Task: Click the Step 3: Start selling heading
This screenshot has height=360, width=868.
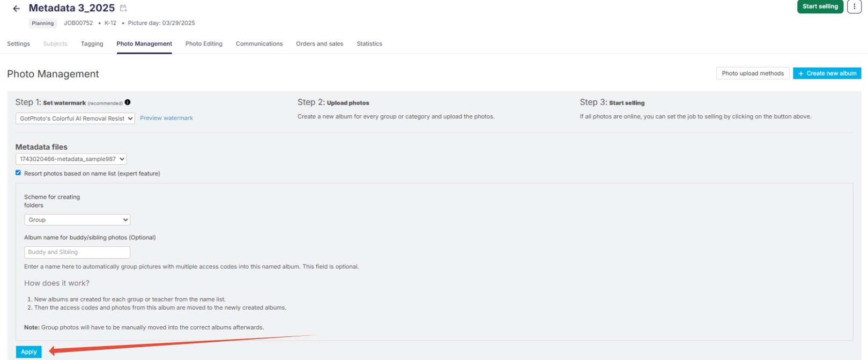Action: tap(612, 102)
